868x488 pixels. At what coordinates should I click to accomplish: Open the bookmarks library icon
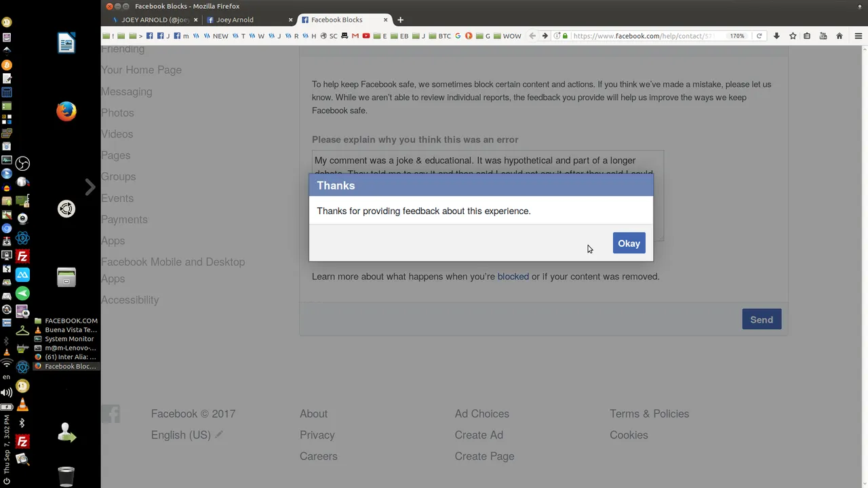point(807,36)
